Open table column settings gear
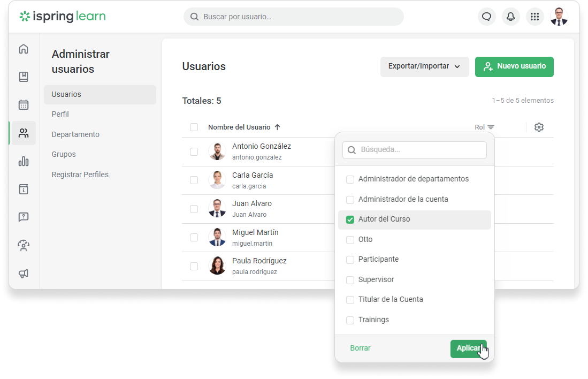 coord(539,127)
